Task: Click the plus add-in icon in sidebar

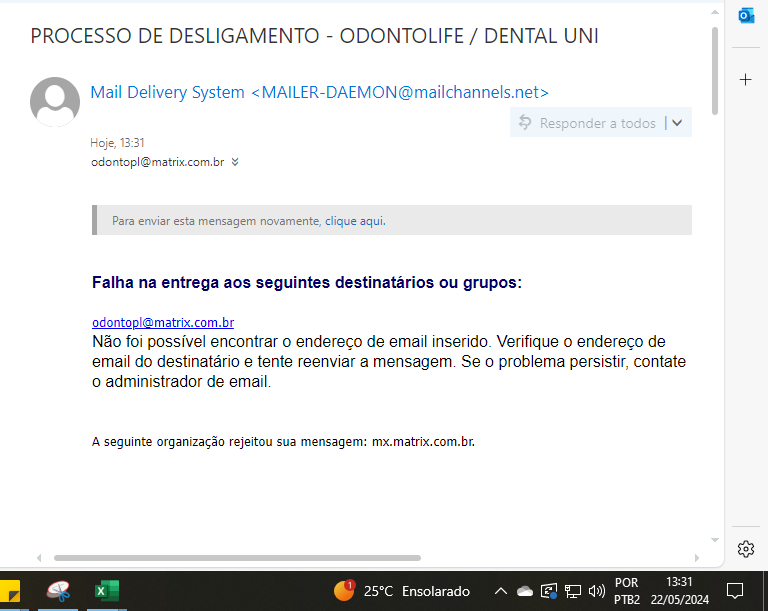Action: [745, 79]
